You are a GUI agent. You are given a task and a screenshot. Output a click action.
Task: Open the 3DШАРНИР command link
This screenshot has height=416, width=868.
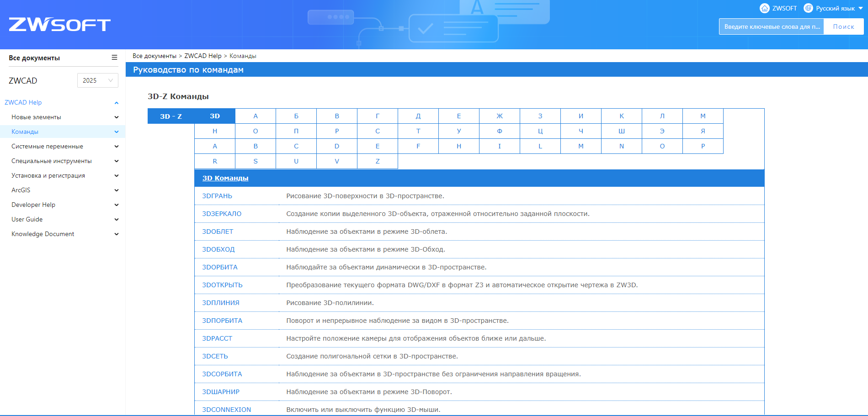pyautogui.click(x=221, y=392)
